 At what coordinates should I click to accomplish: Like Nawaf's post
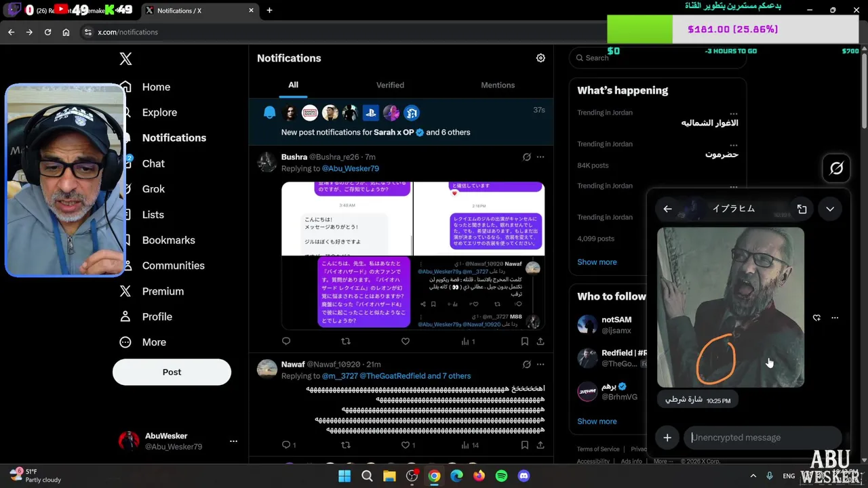pos(408,445)
